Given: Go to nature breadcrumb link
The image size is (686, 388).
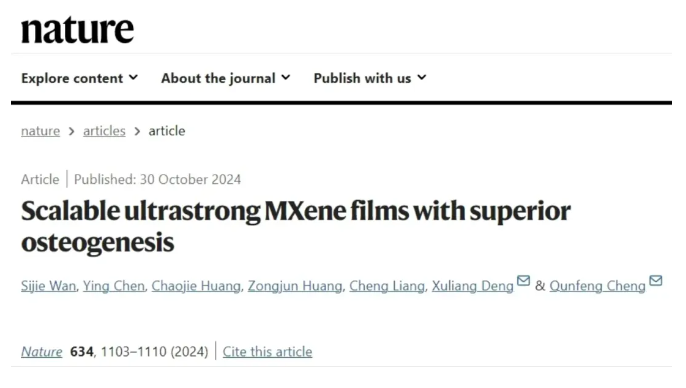Looking at the screenshot, I should click(x=40, y=131).
